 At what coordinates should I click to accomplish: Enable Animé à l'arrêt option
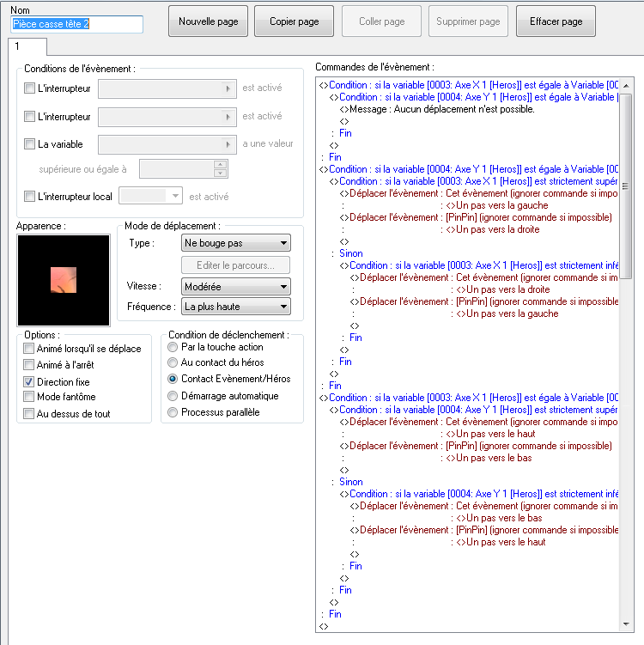tap(28, 364)
